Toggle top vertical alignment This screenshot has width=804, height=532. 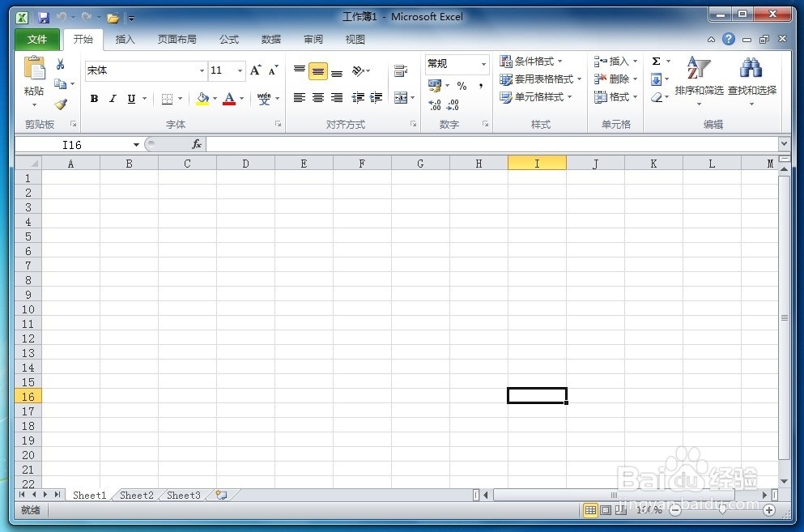coord(300,70)
